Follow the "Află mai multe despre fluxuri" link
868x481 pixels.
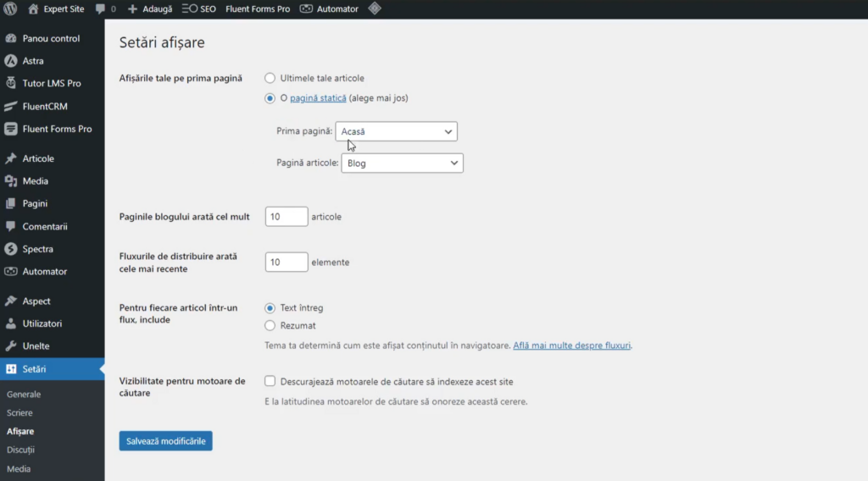pos(572,346)
